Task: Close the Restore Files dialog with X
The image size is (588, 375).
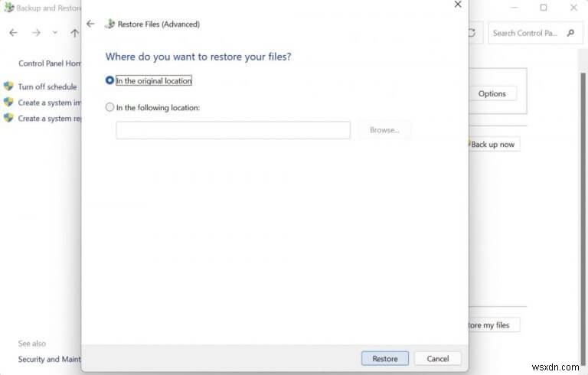Action: click(458, 5)
